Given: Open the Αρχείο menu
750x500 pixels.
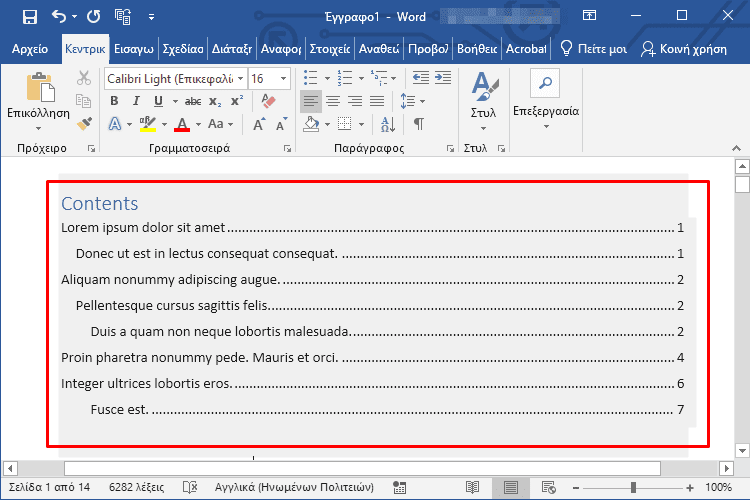Looking at the screenshot, I should click(30, 49).
